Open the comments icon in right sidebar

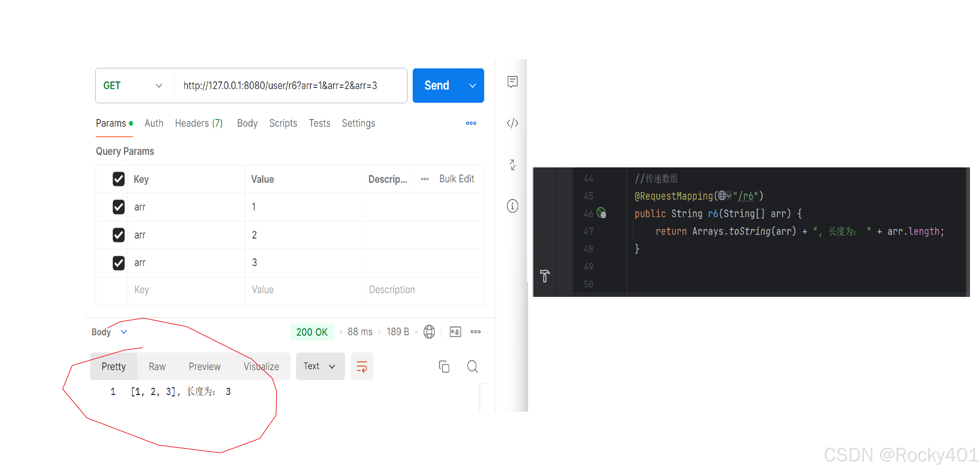click(512, 81)
